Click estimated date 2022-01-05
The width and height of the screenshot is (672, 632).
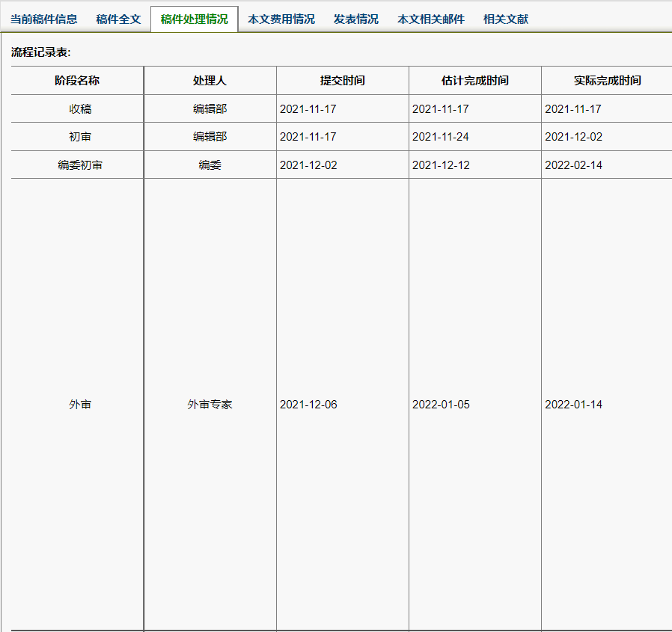tap(441, 405)
